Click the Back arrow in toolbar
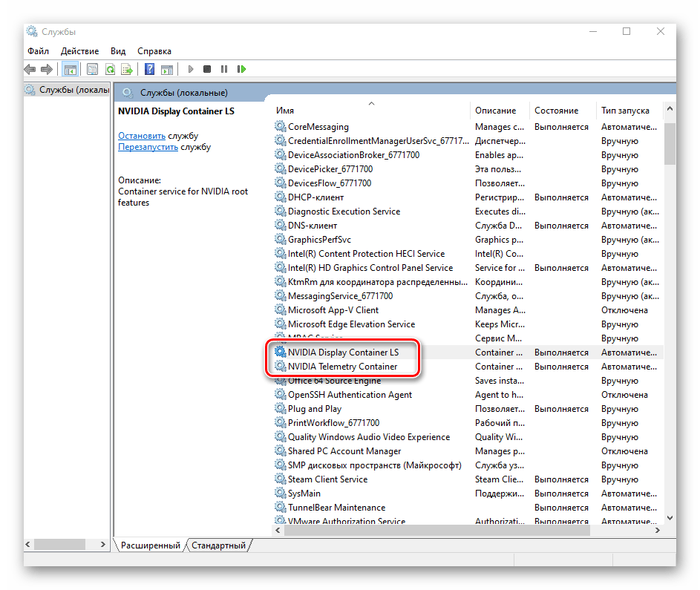This screenshot has height=590, width=700. click(30, 69)
